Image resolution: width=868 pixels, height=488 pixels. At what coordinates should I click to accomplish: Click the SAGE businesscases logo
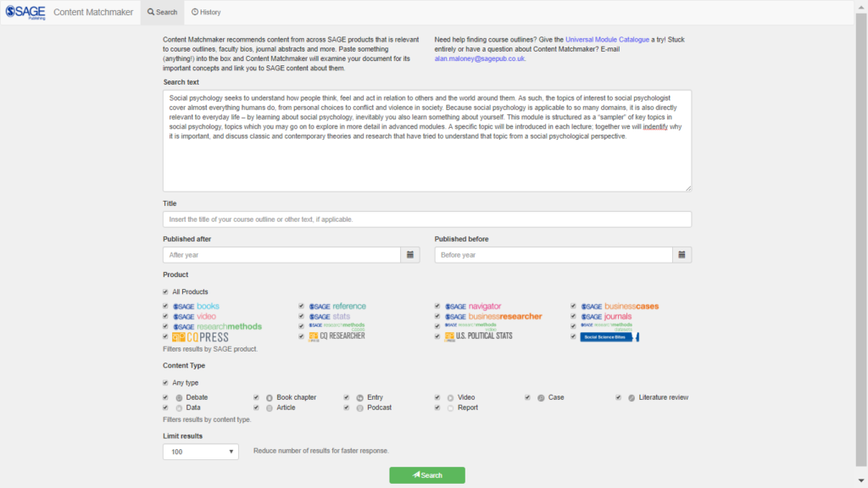point(620,306)
